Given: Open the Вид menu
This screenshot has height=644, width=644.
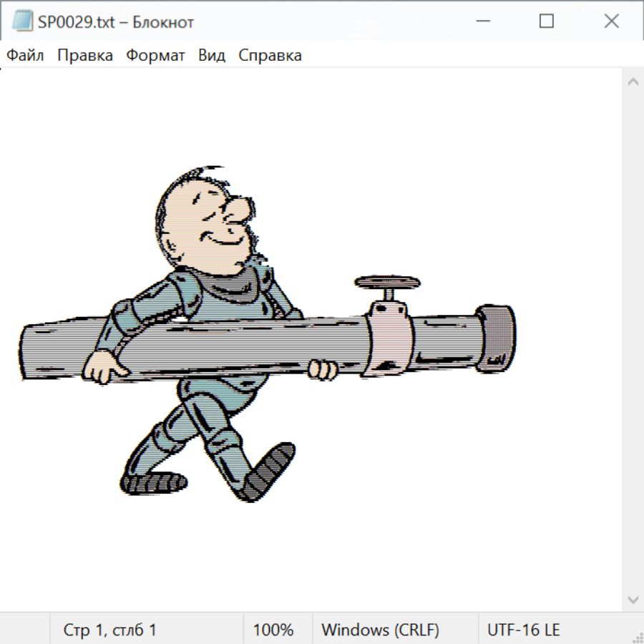Looking at the screenshot, I should tap(212, 56).
